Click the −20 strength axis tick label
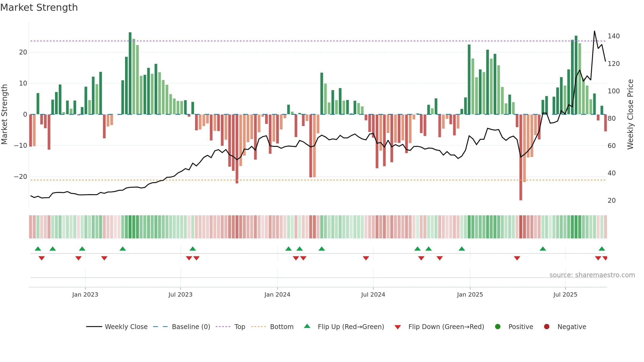 20,177
